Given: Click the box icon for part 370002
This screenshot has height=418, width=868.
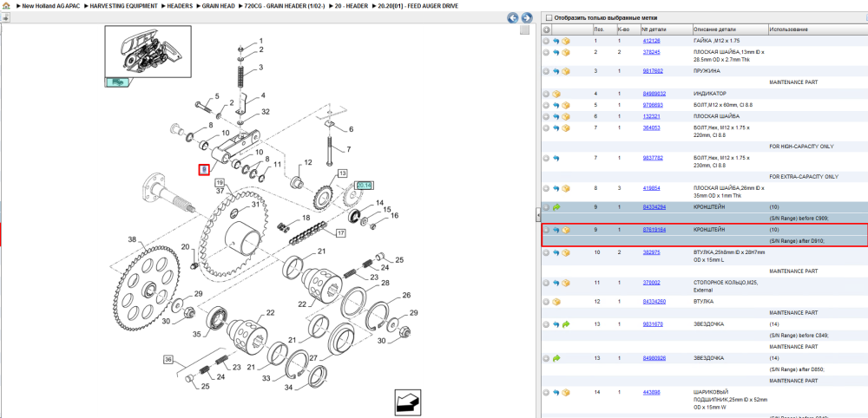Looking at the screenshot, I should tap(566, 283).
